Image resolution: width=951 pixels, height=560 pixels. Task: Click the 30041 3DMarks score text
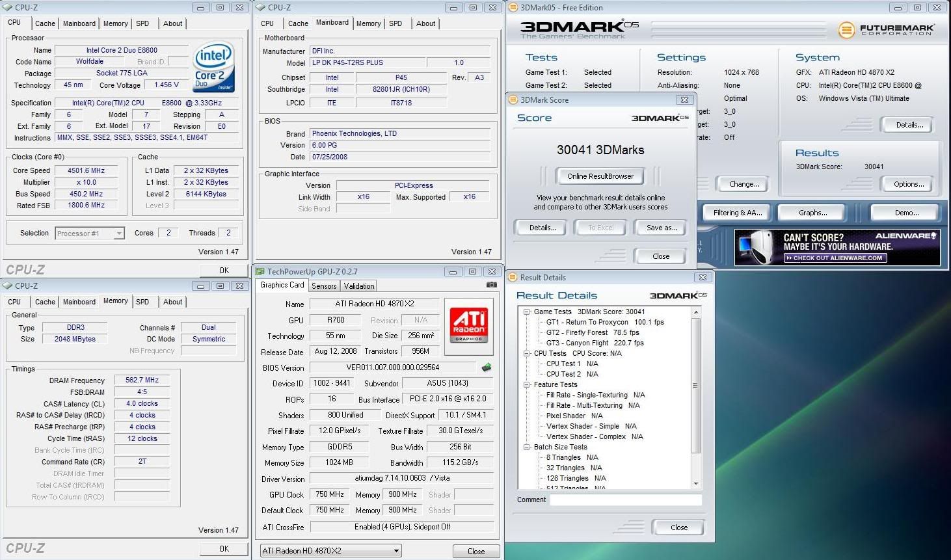[x=600, y=150]
